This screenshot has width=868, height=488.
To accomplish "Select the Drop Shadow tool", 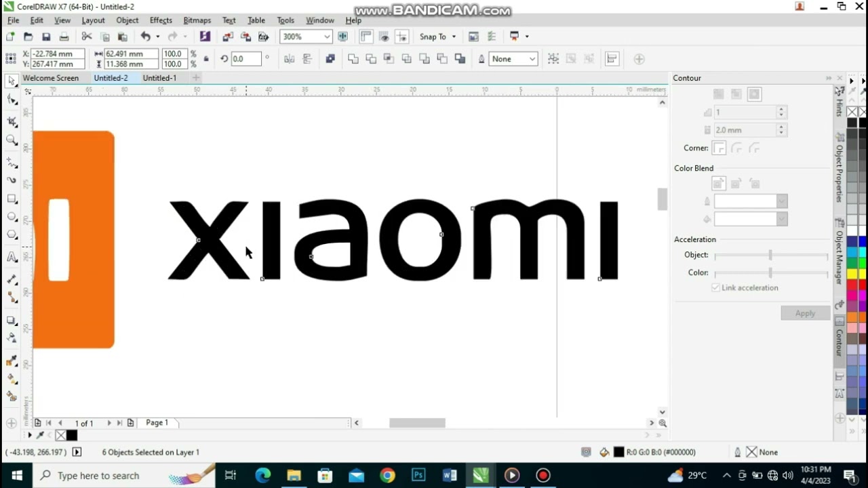I will [12, 321].
